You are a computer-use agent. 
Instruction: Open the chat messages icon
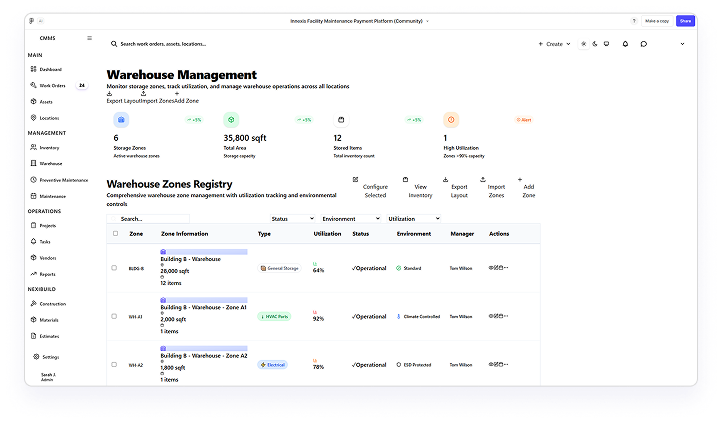click(x=642, y=44)
